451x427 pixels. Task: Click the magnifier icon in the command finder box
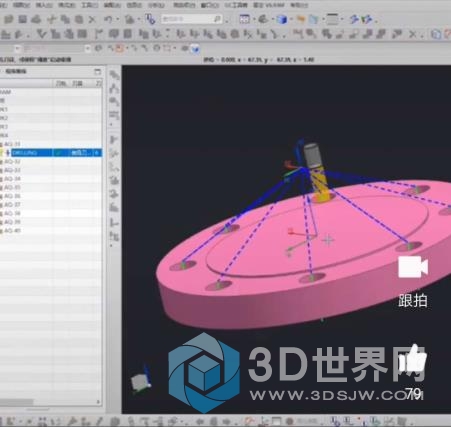click(217, 19)
